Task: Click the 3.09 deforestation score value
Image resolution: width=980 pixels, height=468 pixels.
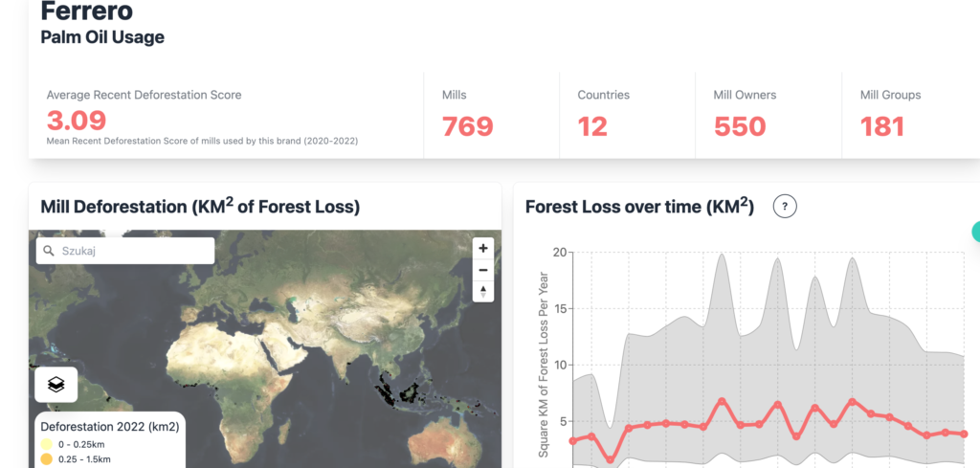Action: click(x=77, y=121)
